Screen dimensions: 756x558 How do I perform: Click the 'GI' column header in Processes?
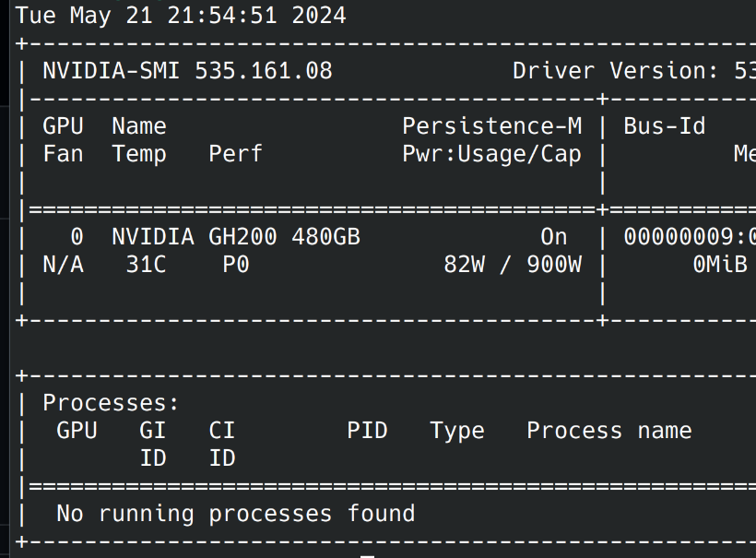click(x=153, y=431)
